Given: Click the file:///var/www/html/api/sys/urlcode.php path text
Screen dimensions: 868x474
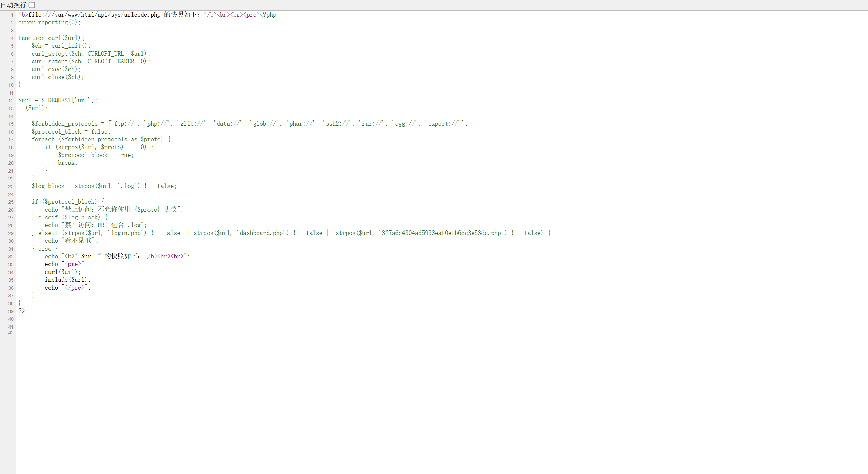Looking at the screenshot, I should click(94, 15).
